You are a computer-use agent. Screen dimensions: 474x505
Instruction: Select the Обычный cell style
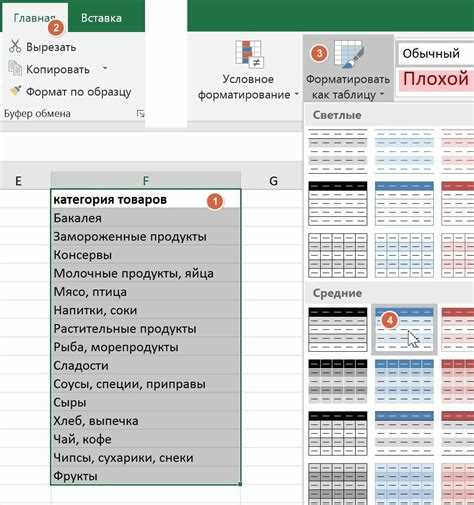point(435,53)
